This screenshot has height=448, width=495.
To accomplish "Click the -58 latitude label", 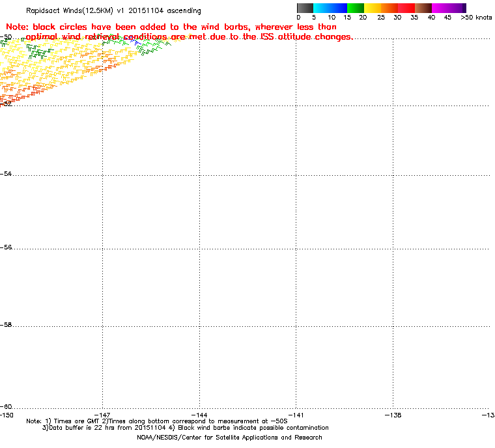I will (x=6, y=325).
